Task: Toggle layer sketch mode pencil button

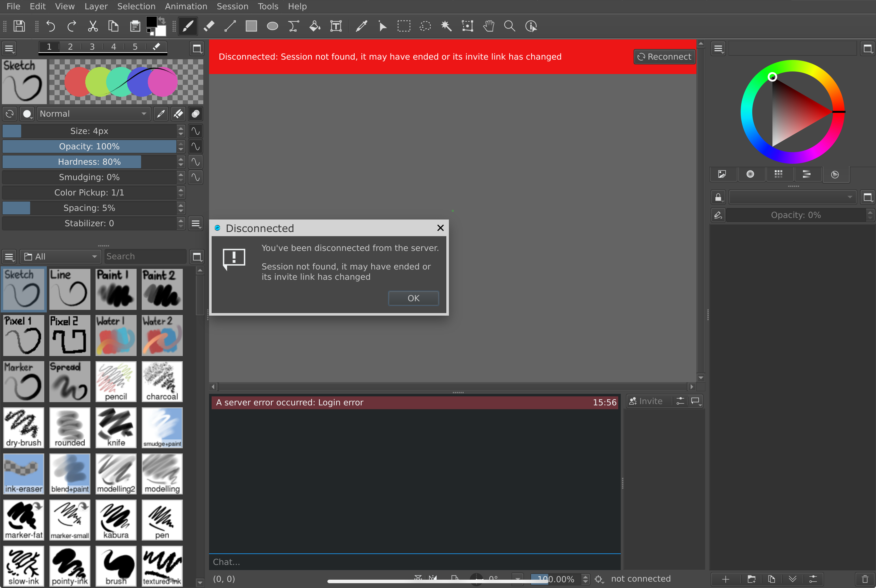Action: pyautogui.click(x=718, y=215)
